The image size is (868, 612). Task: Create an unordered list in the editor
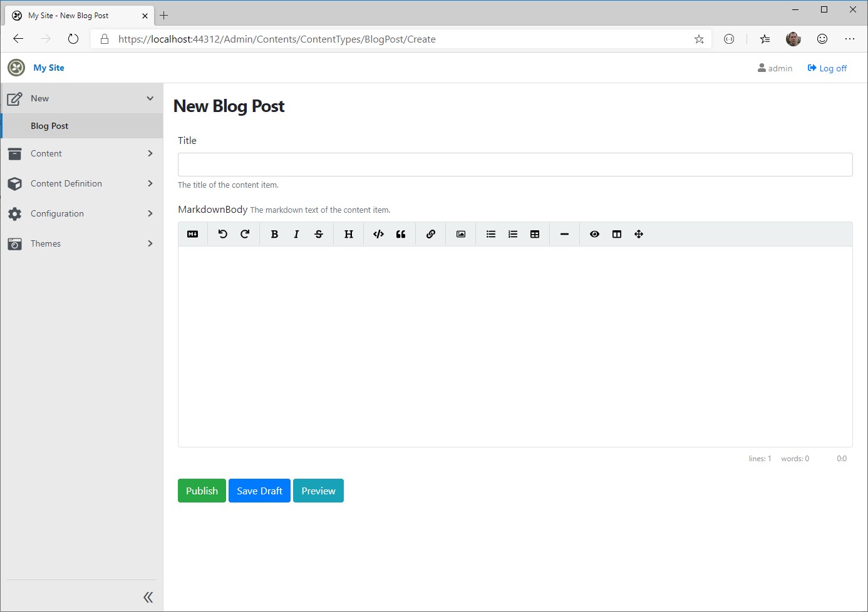[490, 233]
